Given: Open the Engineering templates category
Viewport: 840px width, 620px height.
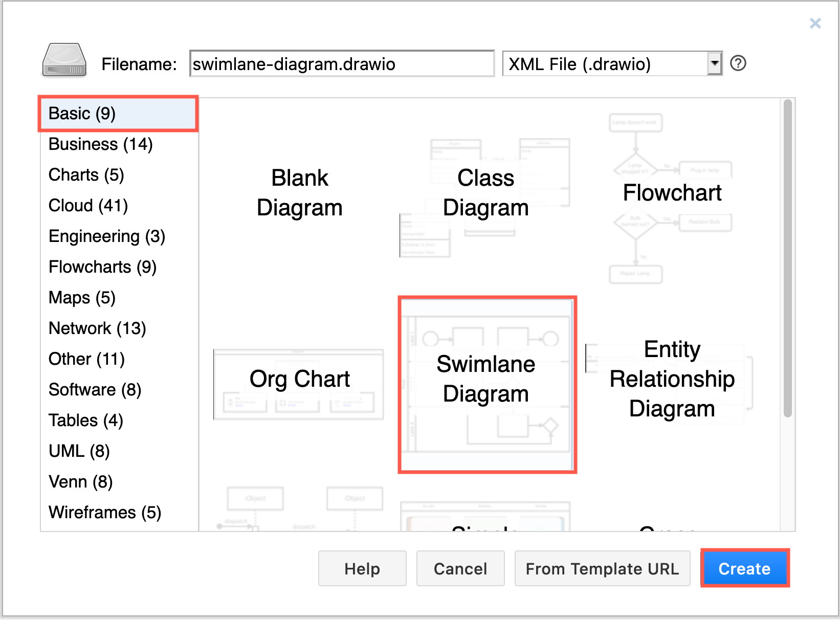Looking at the screenshot, I should (x=106, y=236).
